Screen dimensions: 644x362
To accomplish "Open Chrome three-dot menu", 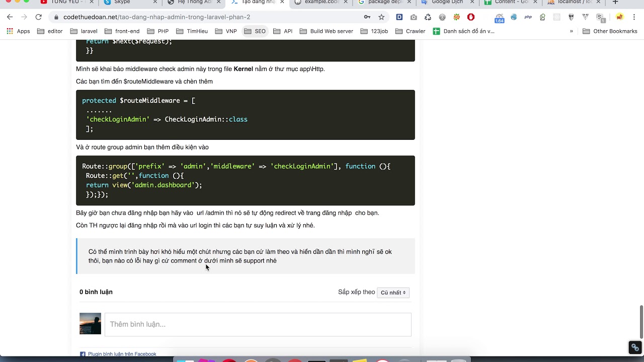I will [x=634, y=17].
